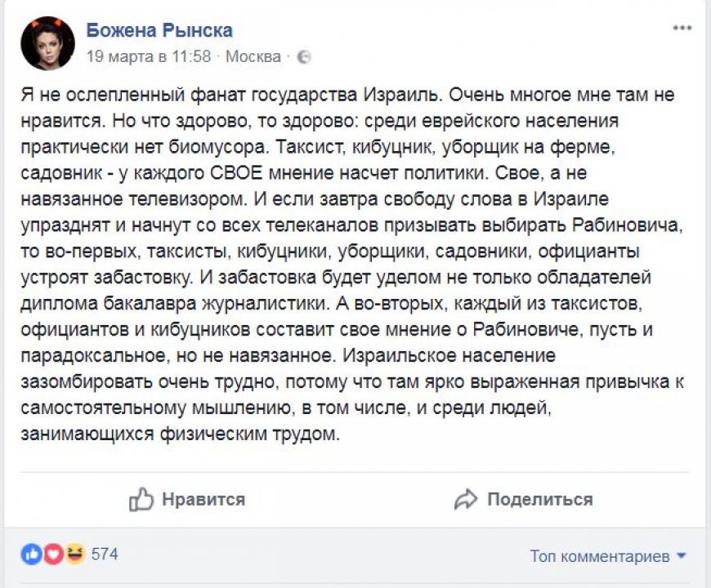Click the arrow beside Топ комментариев
Screen dimensions: 711x588
[x=682, y=556]
